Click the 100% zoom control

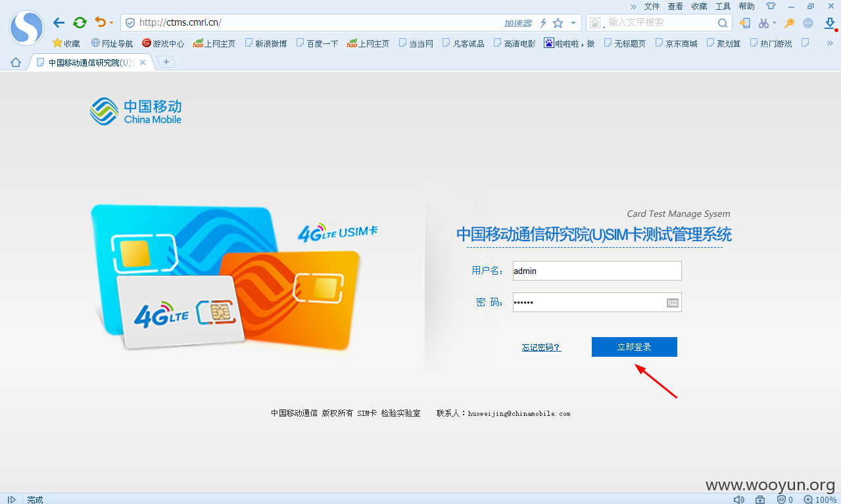(820, 499)
